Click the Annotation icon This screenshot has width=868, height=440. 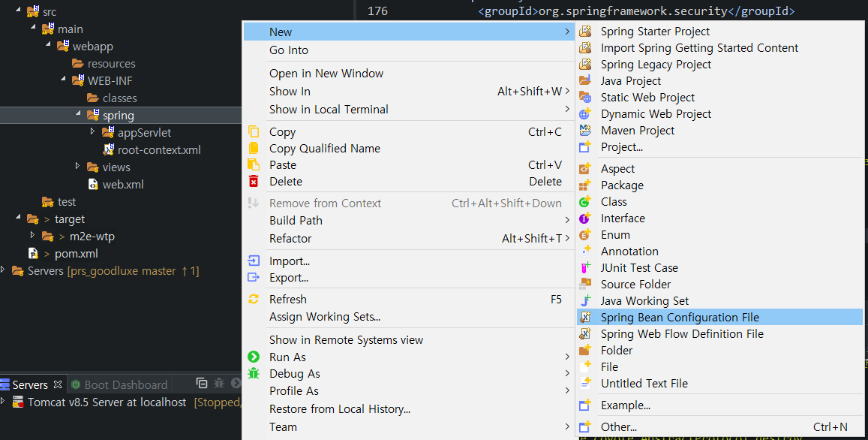[585, 251]
